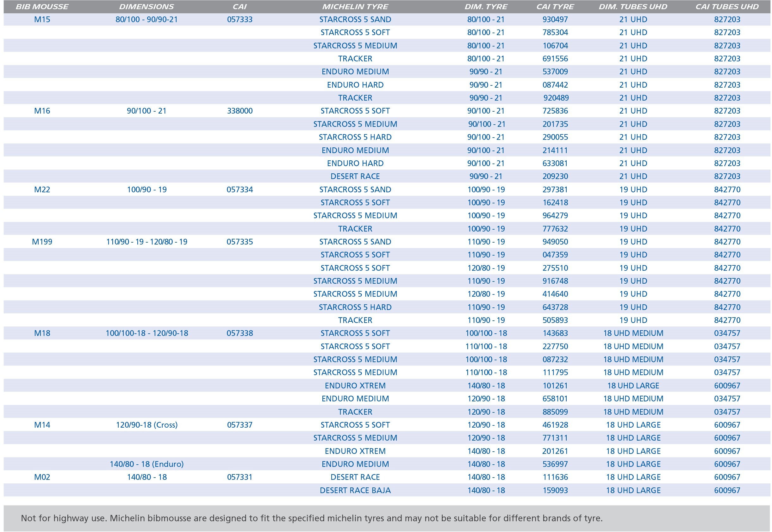Viewport: 772px width, 532px height.
Task: Select ENDURO XTREM in 201261 row
Action: [355, 451]
